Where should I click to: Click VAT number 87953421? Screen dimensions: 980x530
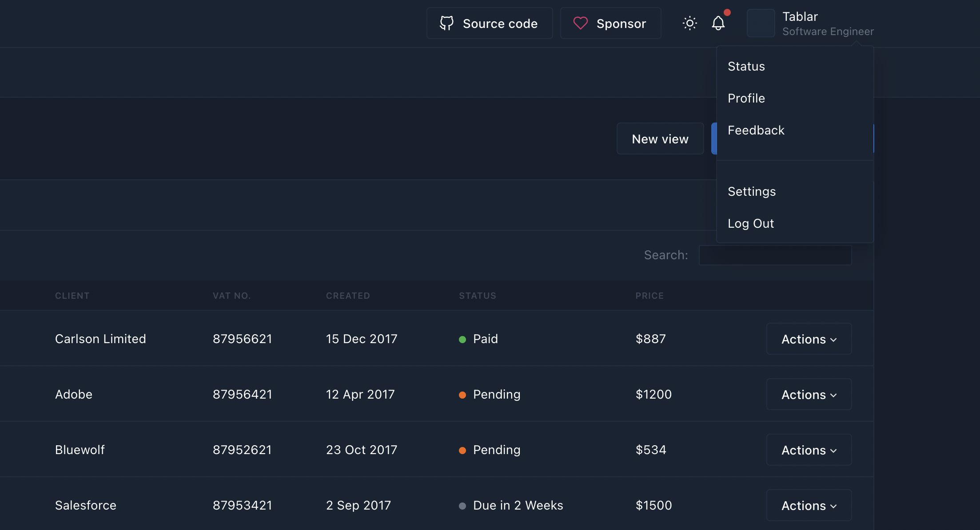coord(243,506)
